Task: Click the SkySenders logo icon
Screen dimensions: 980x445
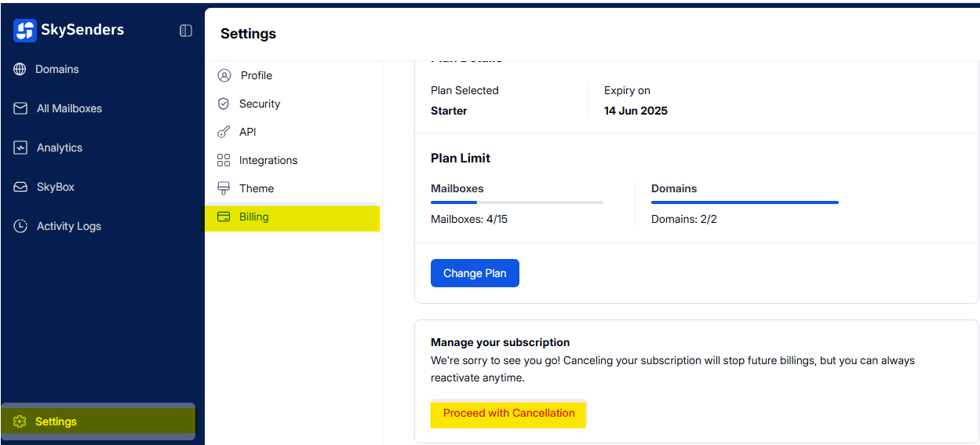Action: [25, 31]
